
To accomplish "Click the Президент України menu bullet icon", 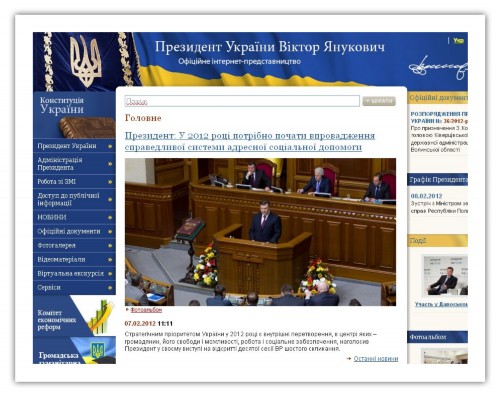I will 110,146.
